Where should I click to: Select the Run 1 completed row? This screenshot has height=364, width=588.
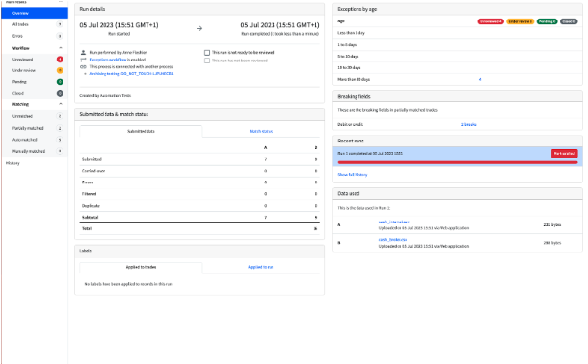pos(457,156)
